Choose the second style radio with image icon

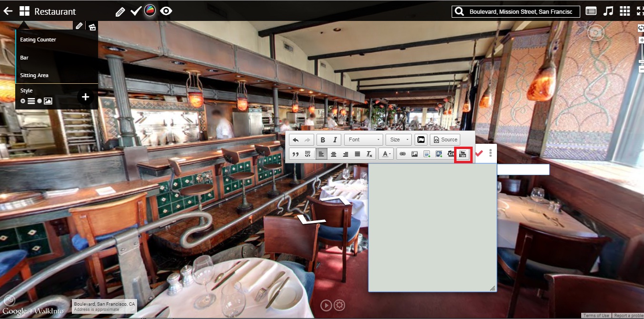[40, 101]
